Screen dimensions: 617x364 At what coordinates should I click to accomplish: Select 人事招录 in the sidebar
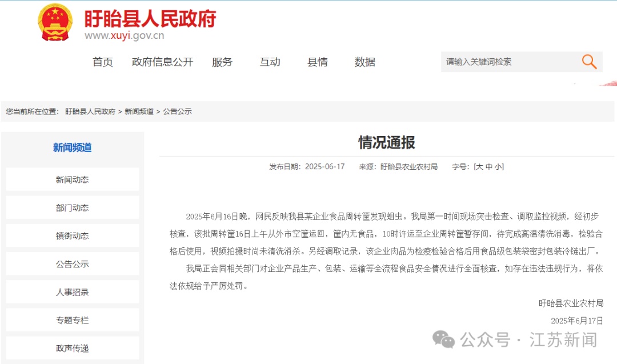click(72, 291)
